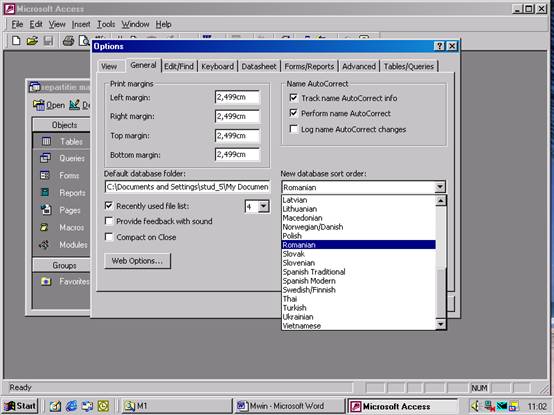Launch Internet Explorer from quick launch
This screenshot has height=415, width=554.
(71, 406)
